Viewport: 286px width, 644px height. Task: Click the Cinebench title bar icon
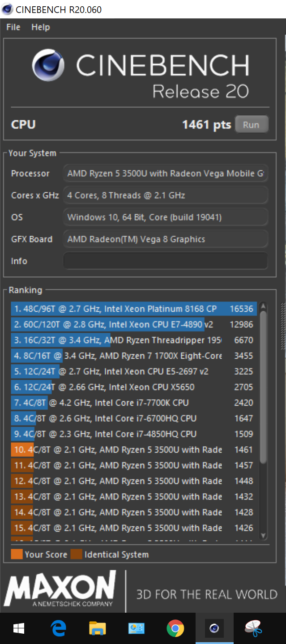tap(7, 9)
